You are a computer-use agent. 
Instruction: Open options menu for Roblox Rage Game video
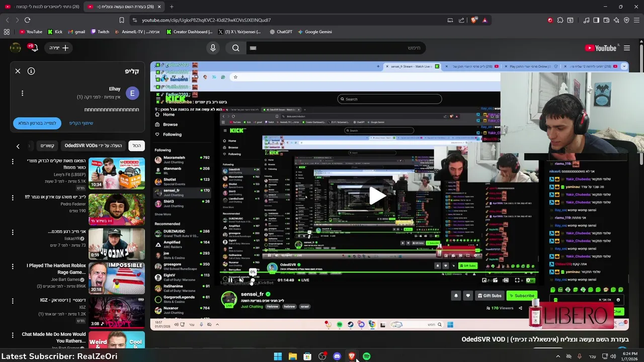coord(13,266)
